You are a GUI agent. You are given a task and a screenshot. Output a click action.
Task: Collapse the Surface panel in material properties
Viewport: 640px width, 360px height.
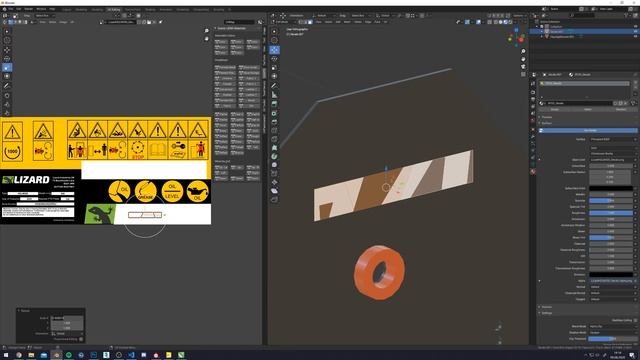pyautogui.click(x=547, y=123)
